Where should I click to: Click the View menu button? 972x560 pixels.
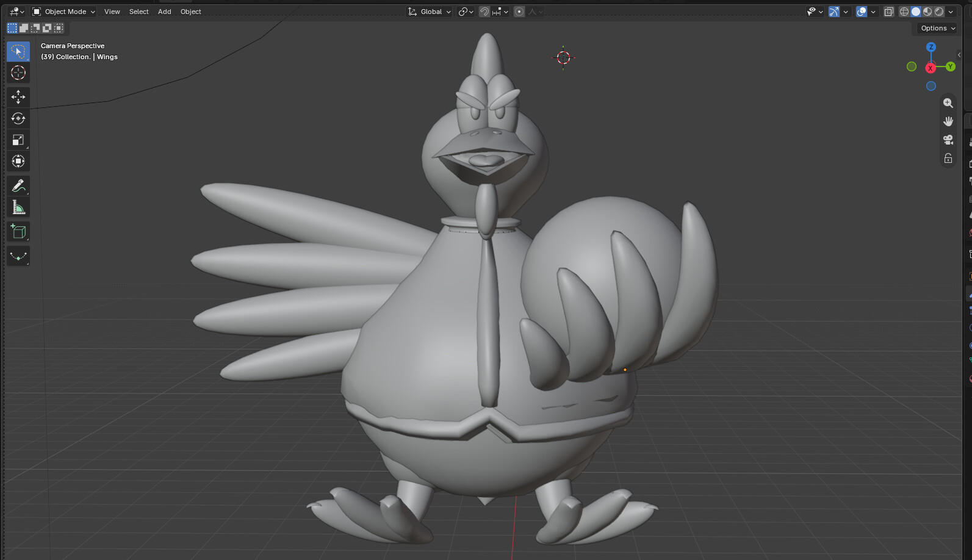pyautogui.click(x=112, y=12)
